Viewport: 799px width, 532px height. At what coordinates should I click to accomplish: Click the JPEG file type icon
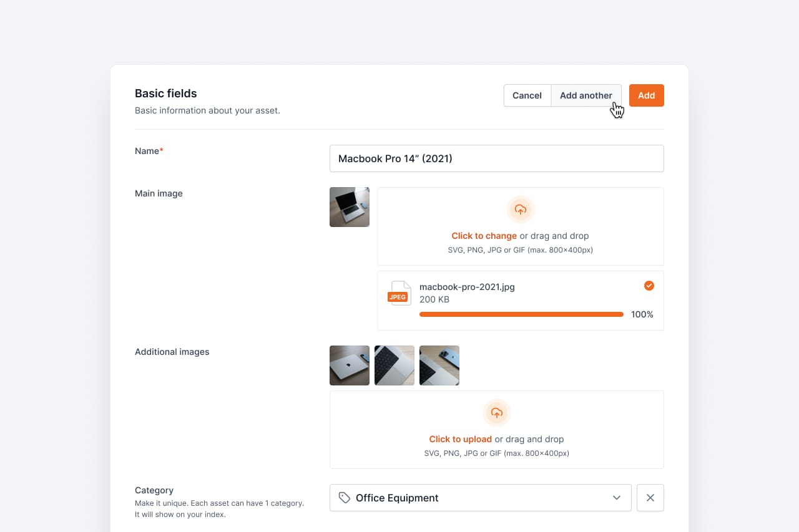(x=399, y=294)
